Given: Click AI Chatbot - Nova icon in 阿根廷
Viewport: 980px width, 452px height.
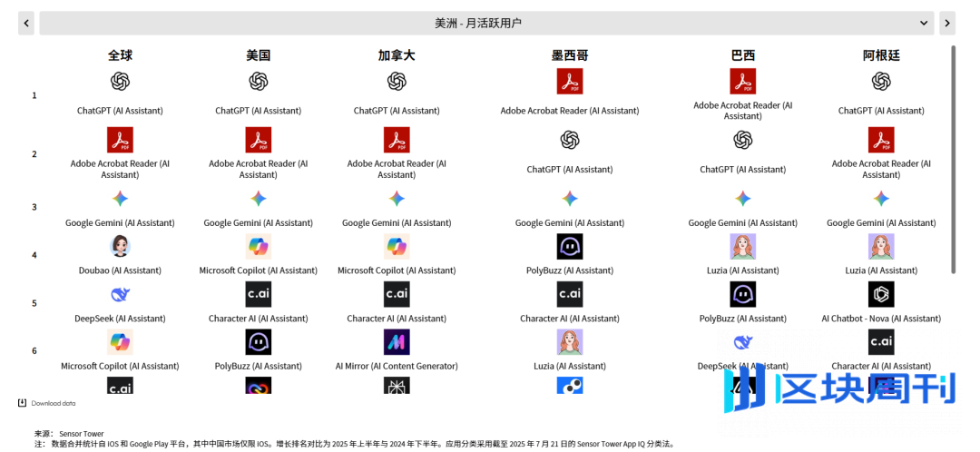Looking at the screenshot, I should [x=880, y=294].
